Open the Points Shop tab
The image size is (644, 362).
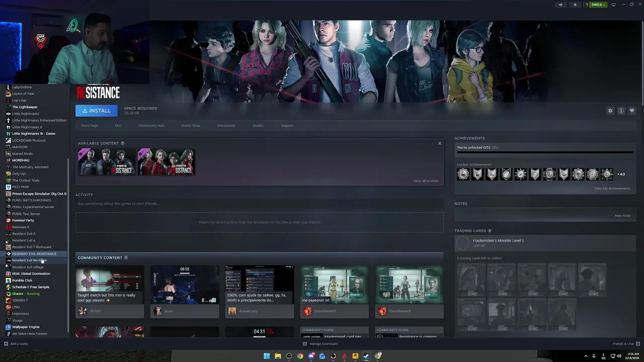pyautogui.click(x=191, y=126)
